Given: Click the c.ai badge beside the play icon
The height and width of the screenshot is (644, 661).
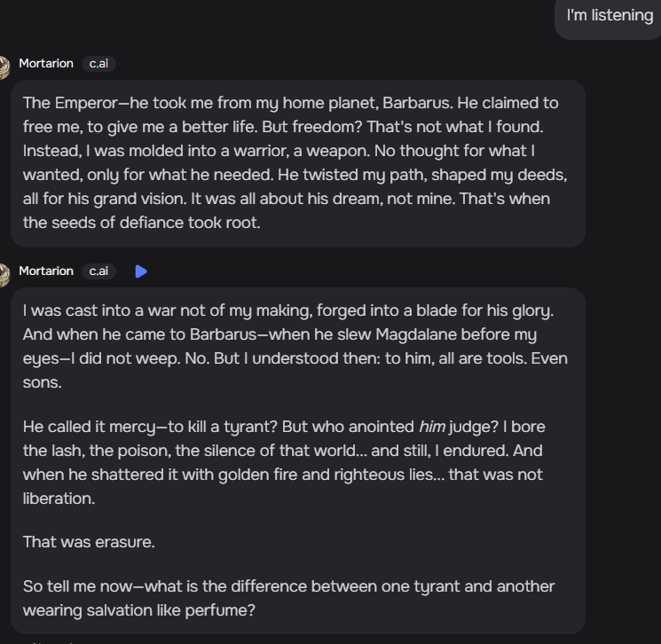Looking at the screenshot, I should (98, 271).
